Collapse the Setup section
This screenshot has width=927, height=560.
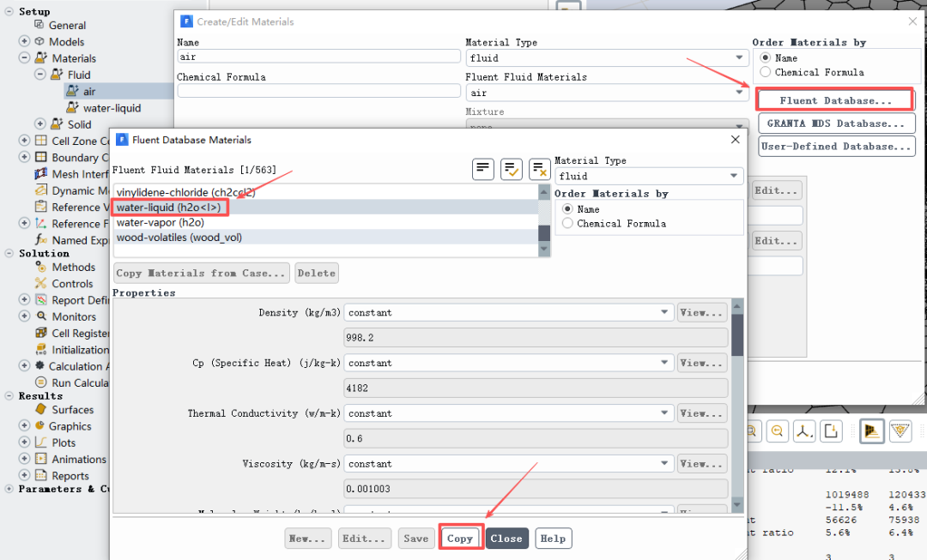click(9, 11)
